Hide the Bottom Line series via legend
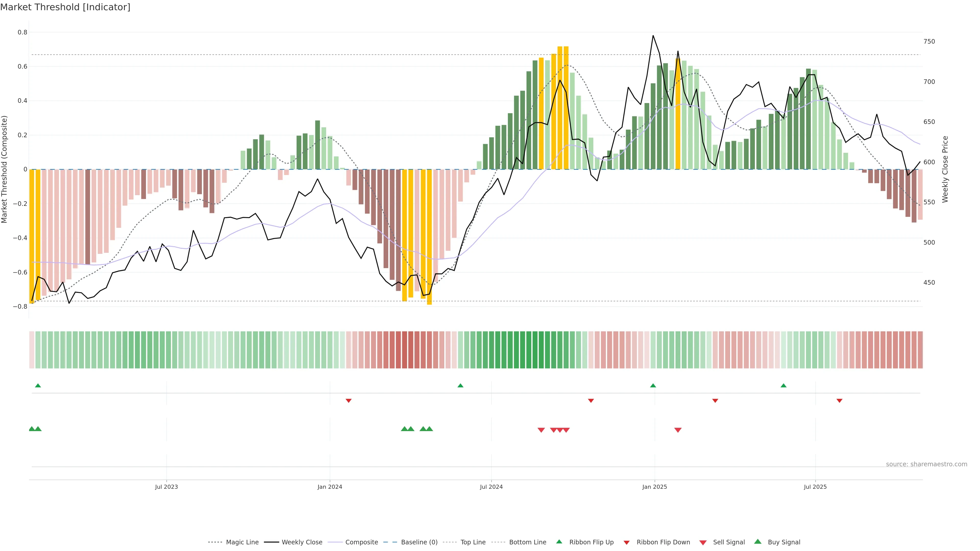The image size is (980, 551). point(527,542)
